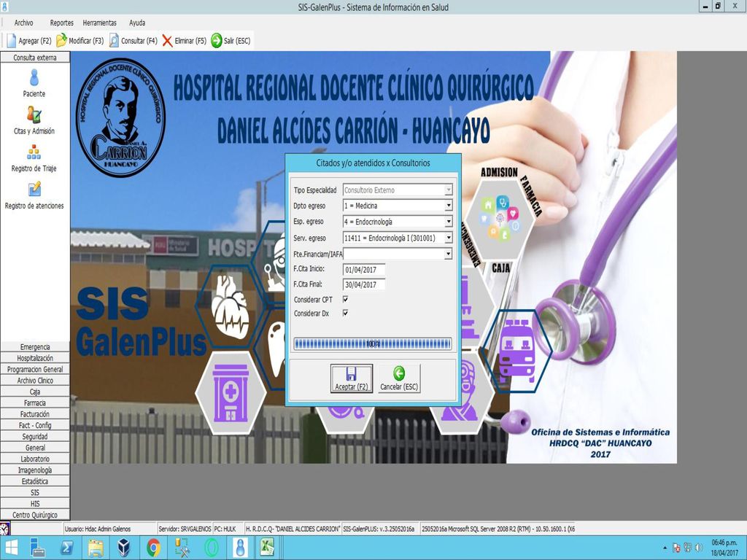Click the F.Cita Inicio date field
The height and width of the screenshot is (560, 747).
[x=364, y=270]
